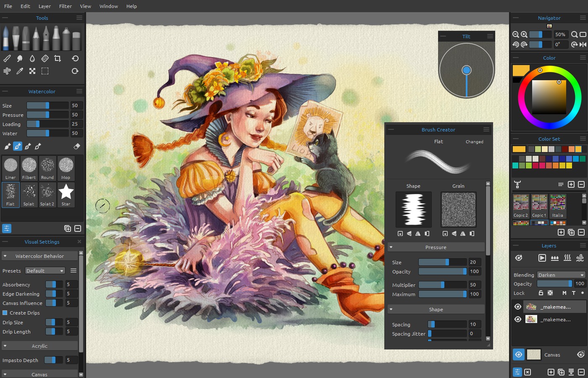Select the Crop tool

pos(58,58)
